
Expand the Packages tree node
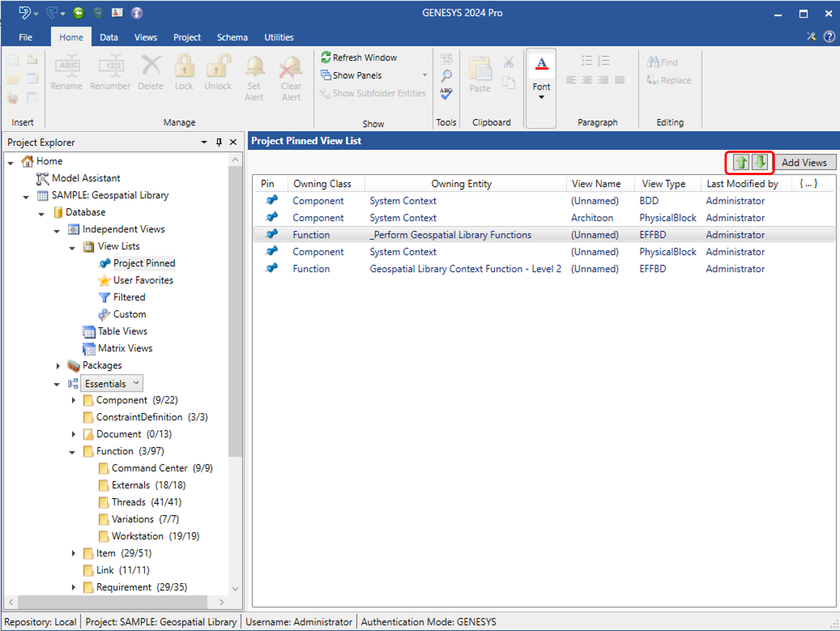click(x=58, y=366)
